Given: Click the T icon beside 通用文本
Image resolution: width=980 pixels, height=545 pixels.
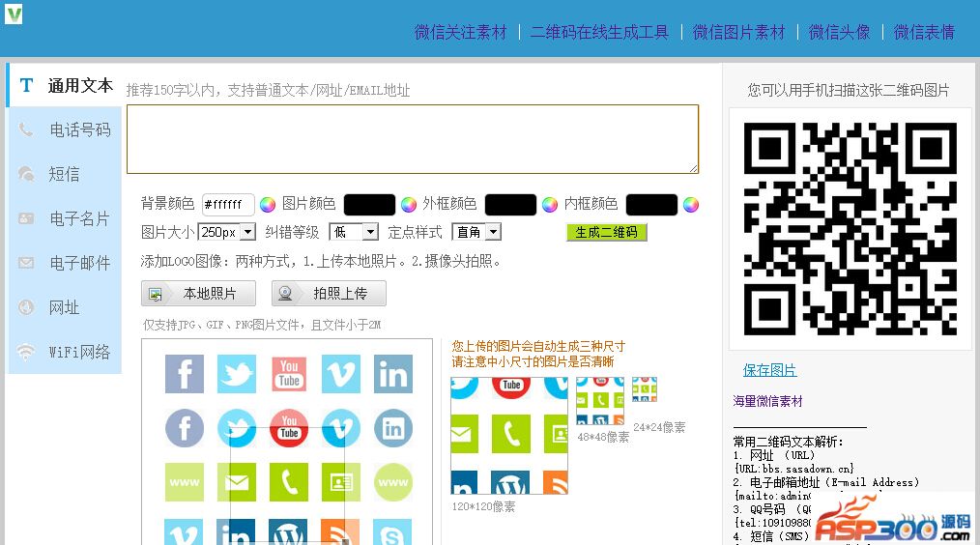Looking at the screenshot, I should [x=26, y=85].
